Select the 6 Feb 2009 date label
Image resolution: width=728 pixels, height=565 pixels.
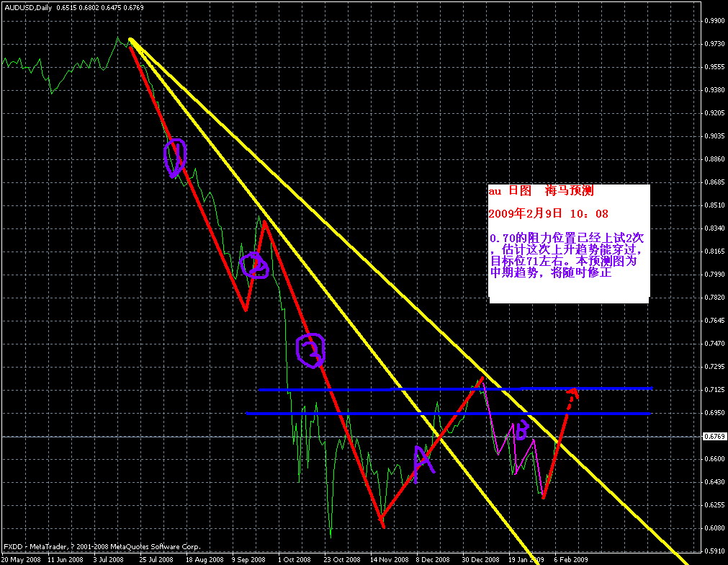[570, 559]
